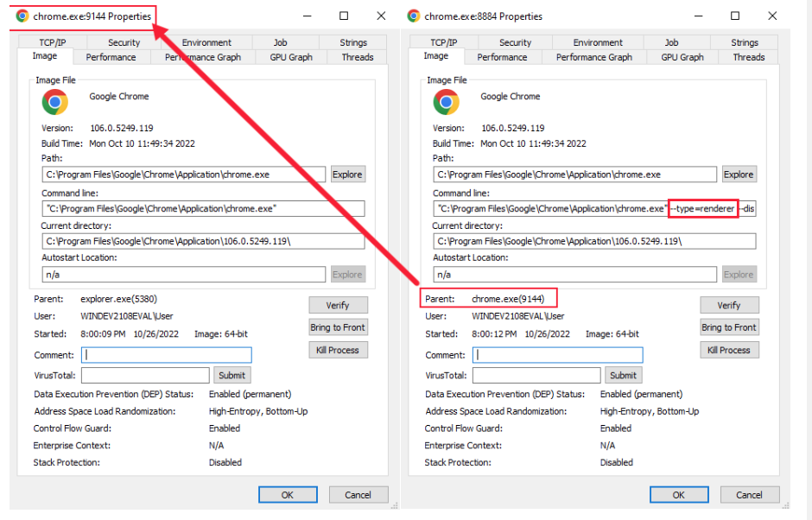Open TCP/IP tab in chrome.exe:8884 window
The width and height of the screenshot is (812, 520).
pos(444,42)
